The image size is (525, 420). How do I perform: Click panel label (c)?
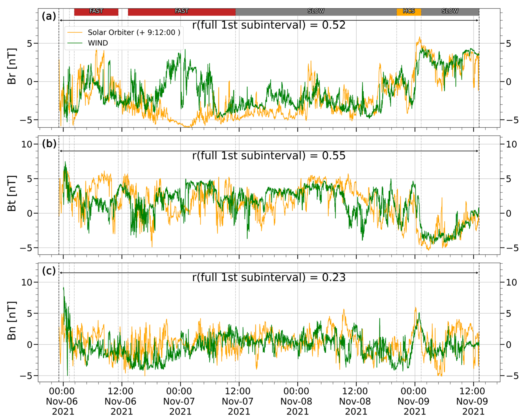[49, 271]
